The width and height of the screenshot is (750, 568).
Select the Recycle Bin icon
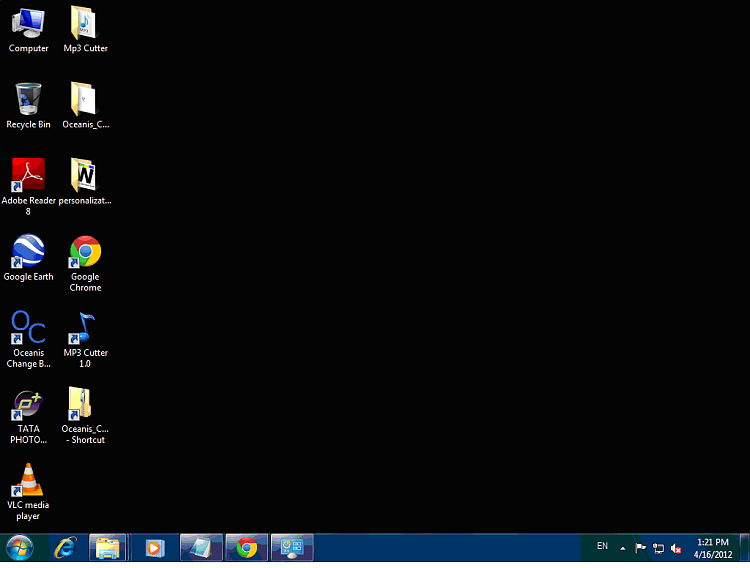coord(28,106)
